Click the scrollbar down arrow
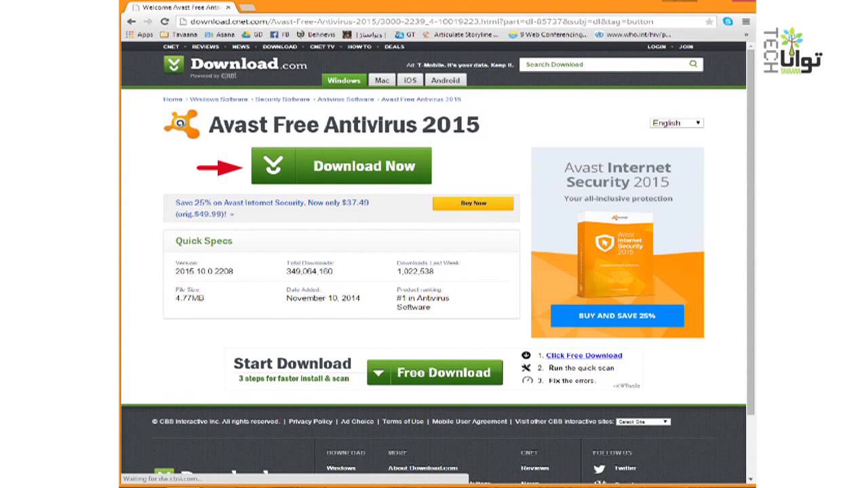The image size is (868, 488). point(751,479)
